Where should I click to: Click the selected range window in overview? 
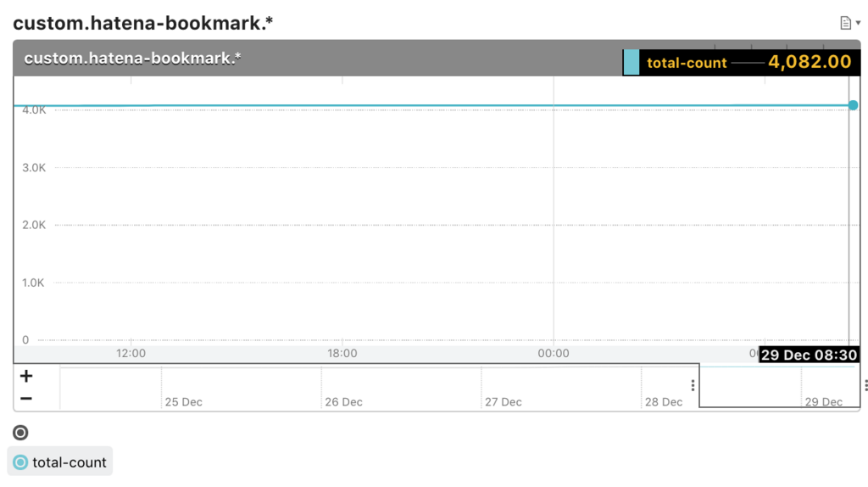(x=780, y=385)
